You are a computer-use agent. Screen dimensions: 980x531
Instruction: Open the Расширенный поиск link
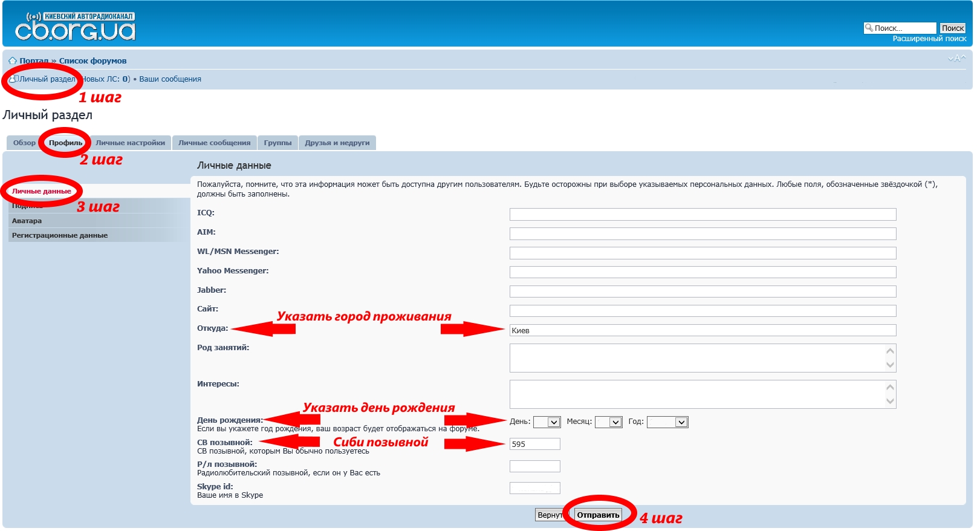(929, 39)
